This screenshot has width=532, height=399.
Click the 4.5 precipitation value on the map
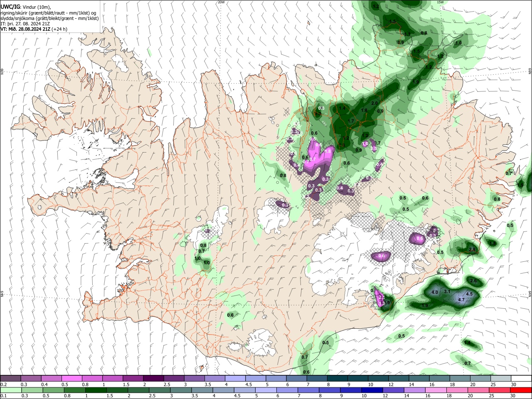coord(470,294)
